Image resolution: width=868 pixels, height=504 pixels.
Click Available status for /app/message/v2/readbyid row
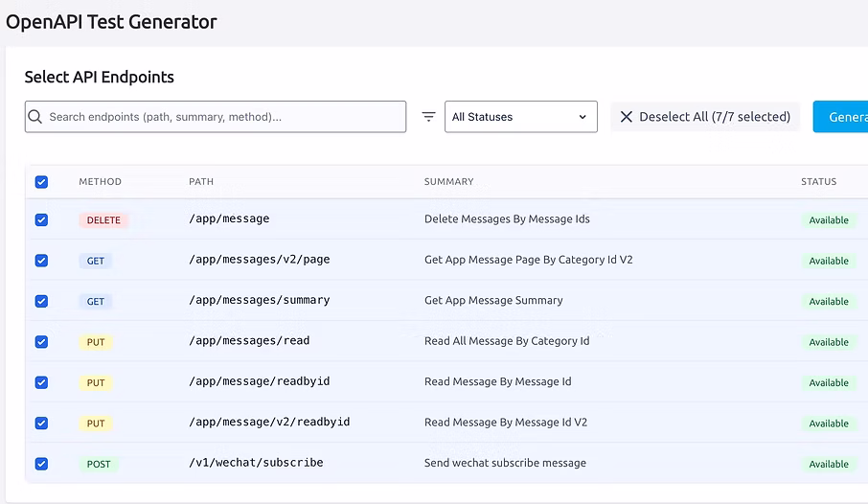coord(829,424)
